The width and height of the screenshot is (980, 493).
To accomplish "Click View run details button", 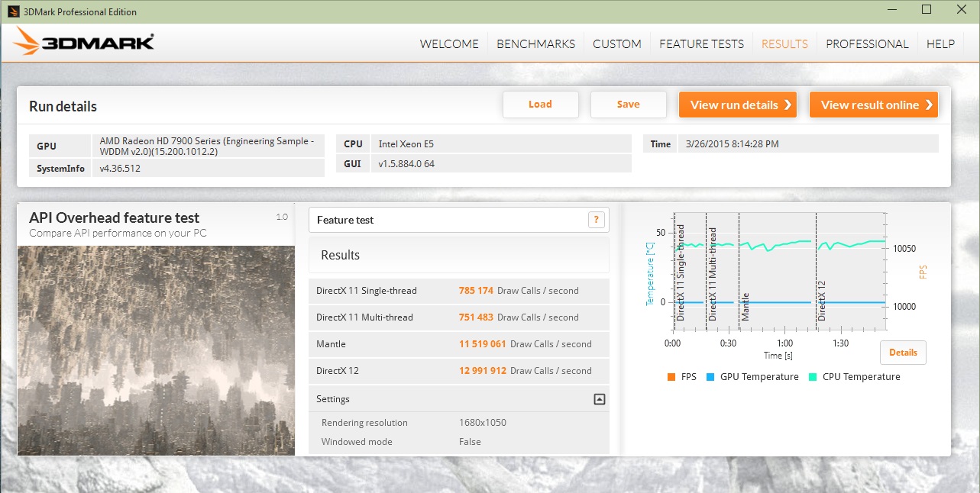I will 738,105.
